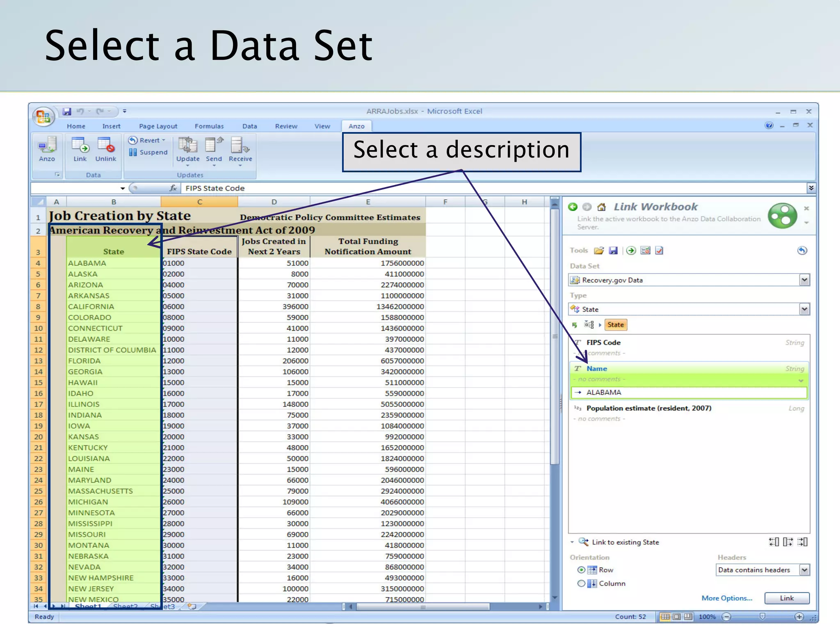Click the Revert option in the ribbon
The height and width of the screenshot is (630, 840).
point(147,140)
